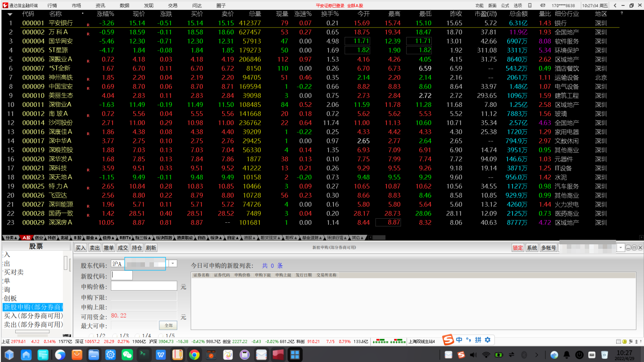Click the Sogou input method S icon
Viewport: 644px width, 362px height.
448,340
